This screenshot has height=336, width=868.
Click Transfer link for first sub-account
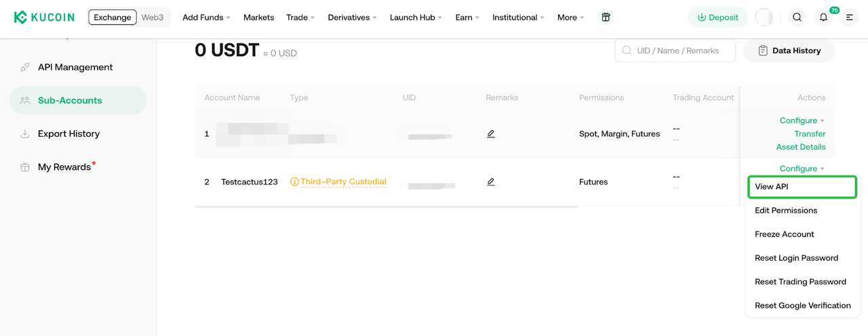click(810, 133)
